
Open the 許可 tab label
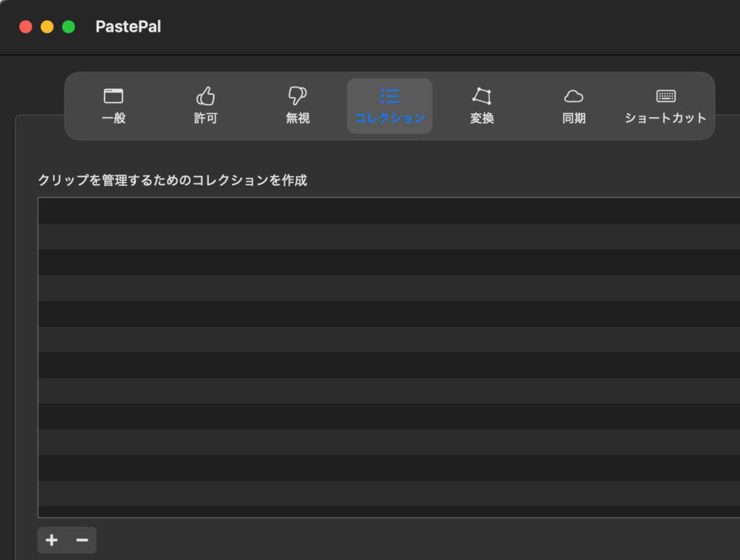(x=206, y=119)
